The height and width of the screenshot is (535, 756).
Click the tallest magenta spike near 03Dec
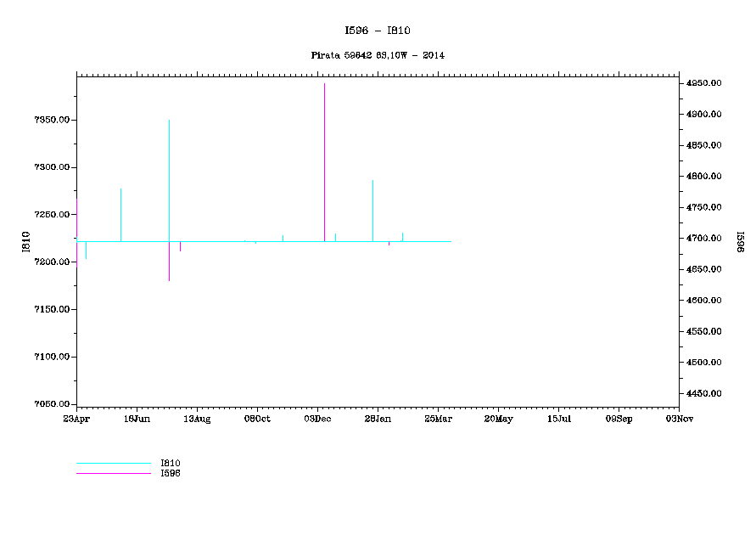(324, 153)
